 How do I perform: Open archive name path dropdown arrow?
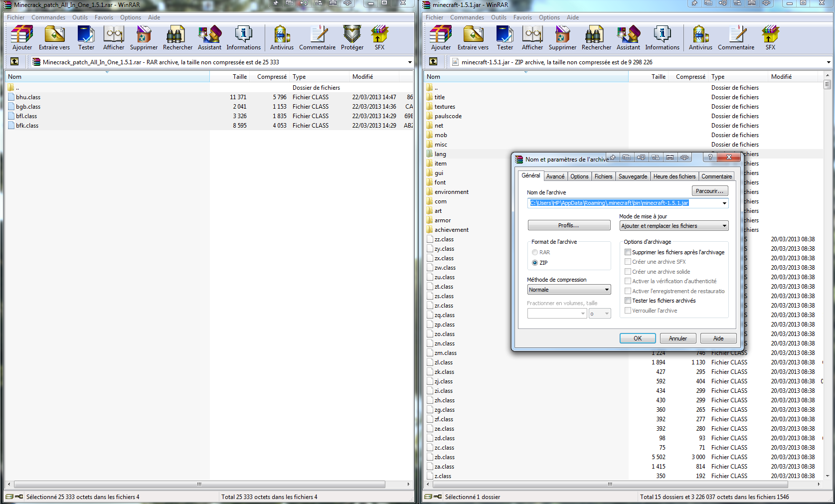coord(724,203)
